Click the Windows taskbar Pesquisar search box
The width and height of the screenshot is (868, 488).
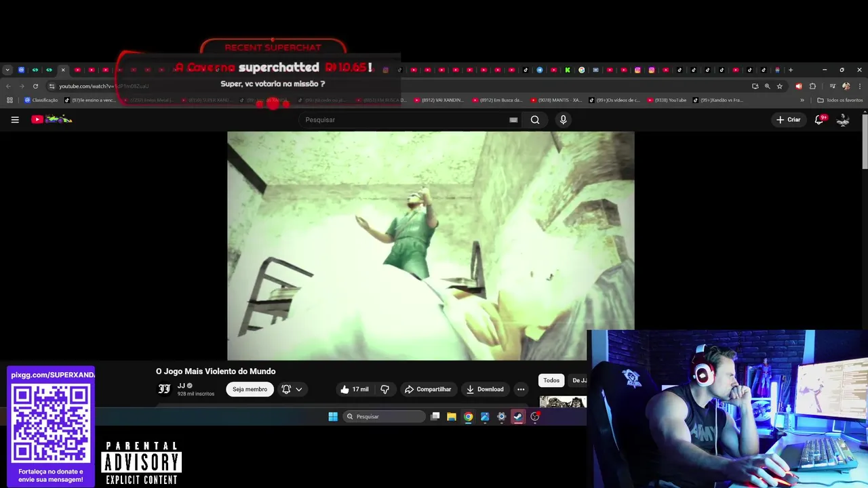pos(384,417)
